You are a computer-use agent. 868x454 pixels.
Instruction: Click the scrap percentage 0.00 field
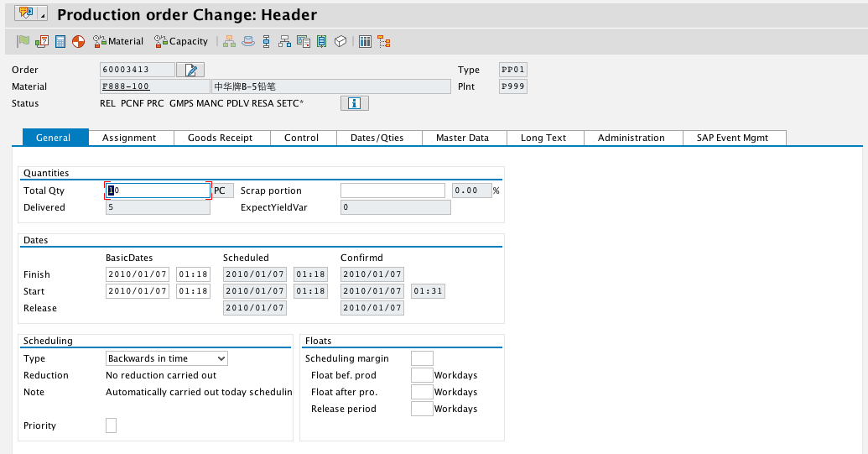pos(471,190)
